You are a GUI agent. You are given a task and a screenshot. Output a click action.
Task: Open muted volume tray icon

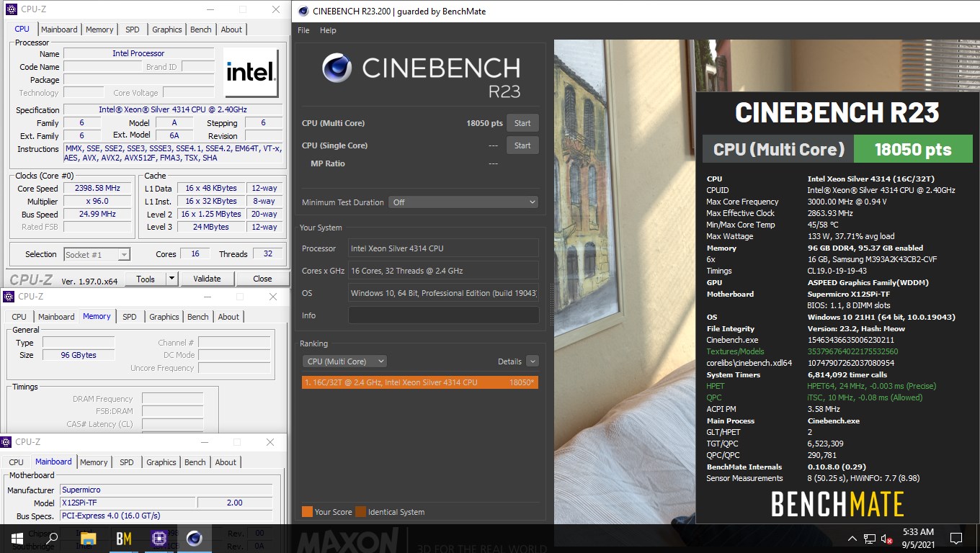887,539
